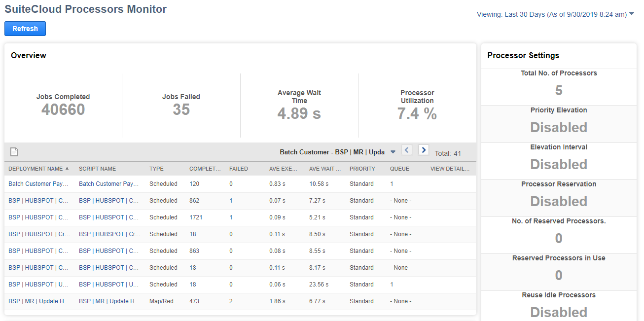The height and width of the screenshot is (321, 644).
Task: Open the Batch Customer Pay deployment link
Action: coord(38,183)
